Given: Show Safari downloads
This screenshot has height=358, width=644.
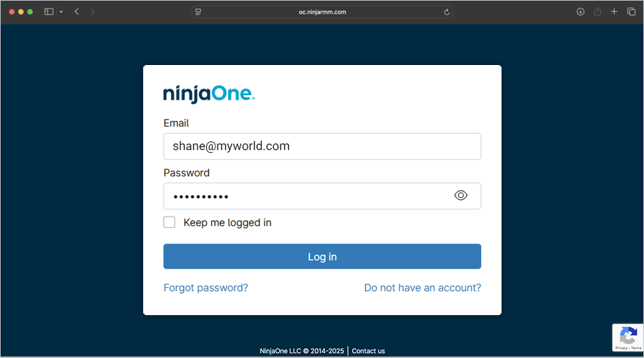Looking at the screenshot, I should [580, 12].
